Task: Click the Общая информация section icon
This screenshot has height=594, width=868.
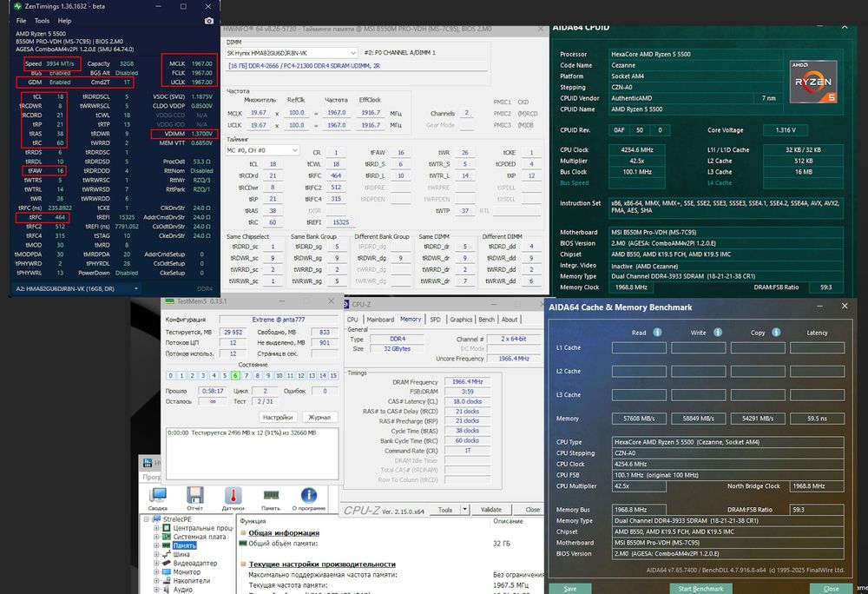Action: tap(242, 533)
